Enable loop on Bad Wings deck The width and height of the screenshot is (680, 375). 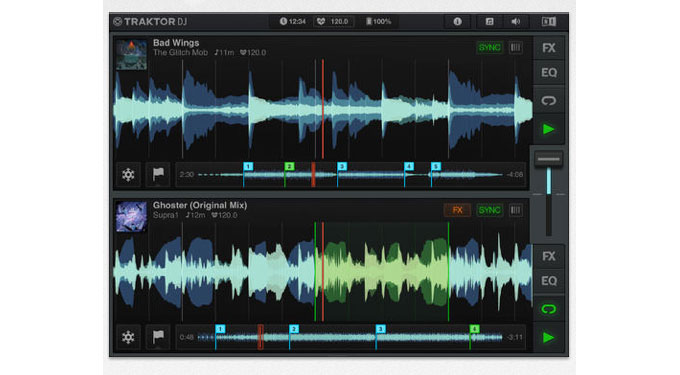(549, 101)
